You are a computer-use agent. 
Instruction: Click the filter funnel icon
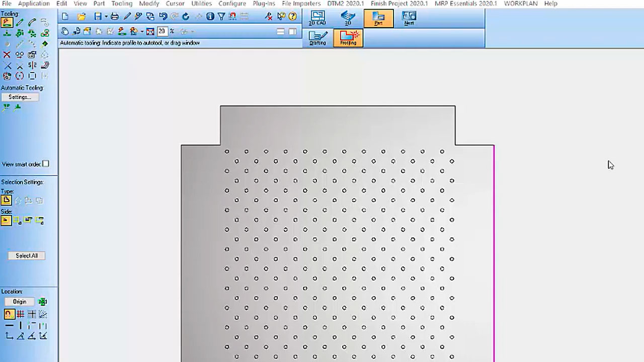(x=221, y=17)
